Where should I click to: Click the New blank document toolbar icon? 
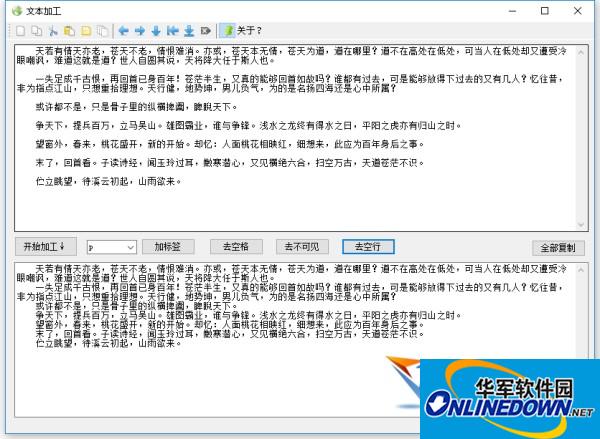[x=20, y=31]
